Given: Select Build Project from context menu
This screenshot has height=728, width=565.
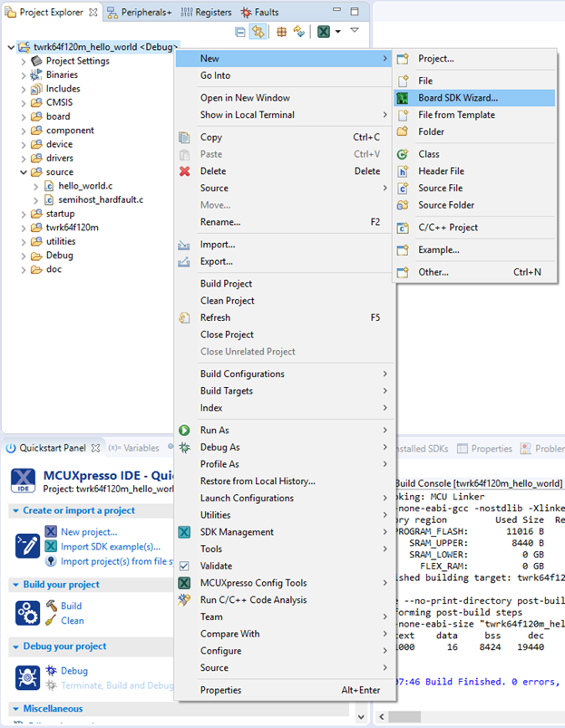Looking at the screenshot, I should click(x=284, y=284).
